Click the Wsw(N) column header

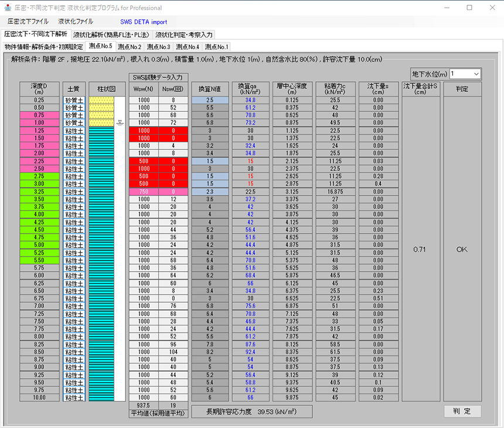(x=144, y=89)
